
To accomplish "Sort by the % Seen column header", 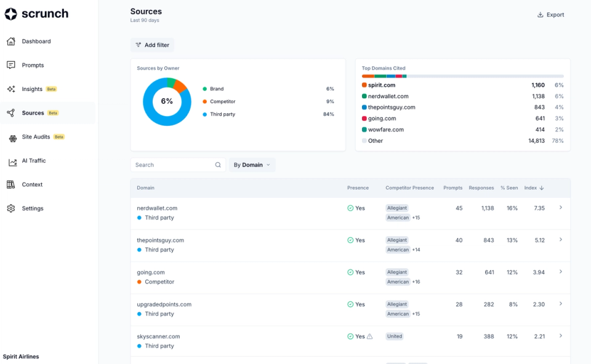I will [x=509, y=188].
